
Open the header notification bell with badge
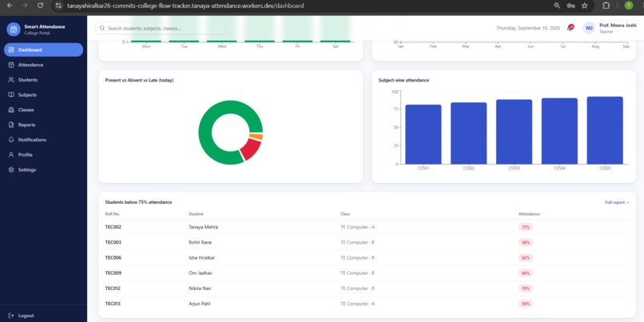(570, 28)
